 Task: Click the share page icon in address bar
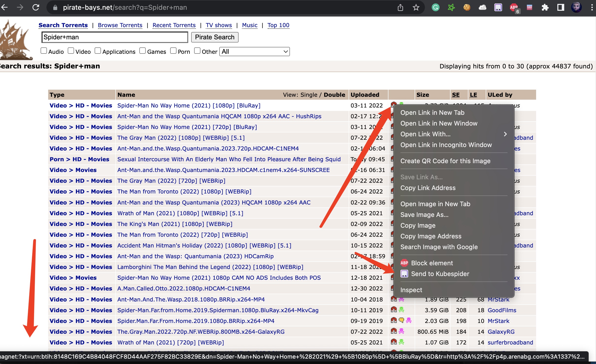pos(400,8)
